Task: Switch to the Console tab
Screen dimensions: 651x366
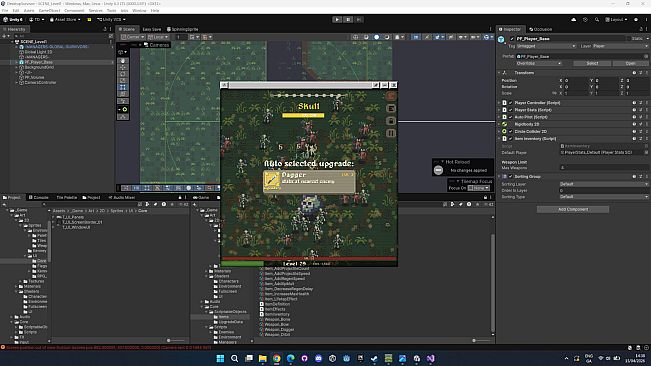Action: coord(38,198)
